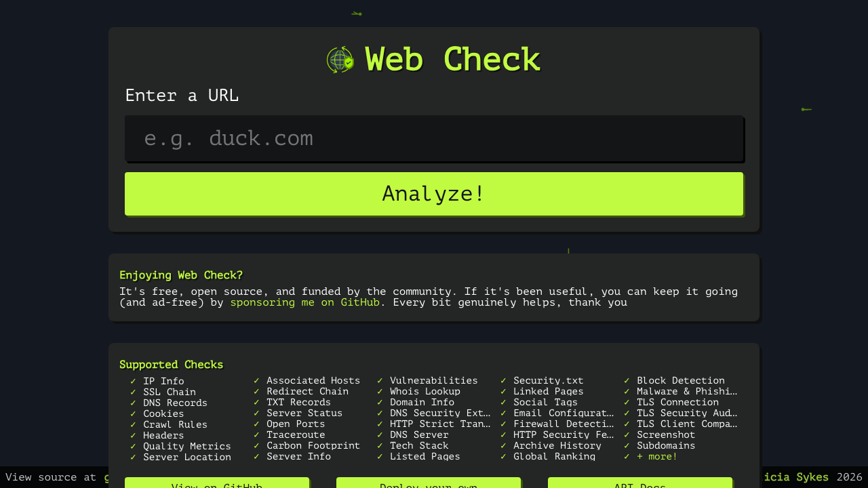
Task: Select 'Server Info' in the checks list
Action: [298, 456]
